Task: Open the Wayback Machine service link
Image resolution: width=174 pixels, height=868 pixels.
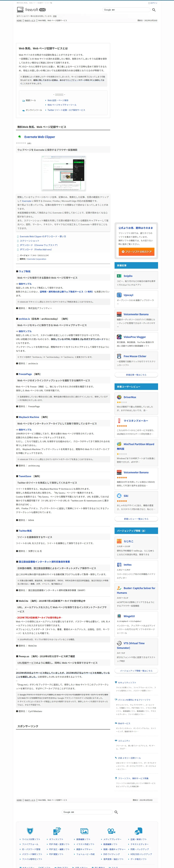Action: coord(29,417)
